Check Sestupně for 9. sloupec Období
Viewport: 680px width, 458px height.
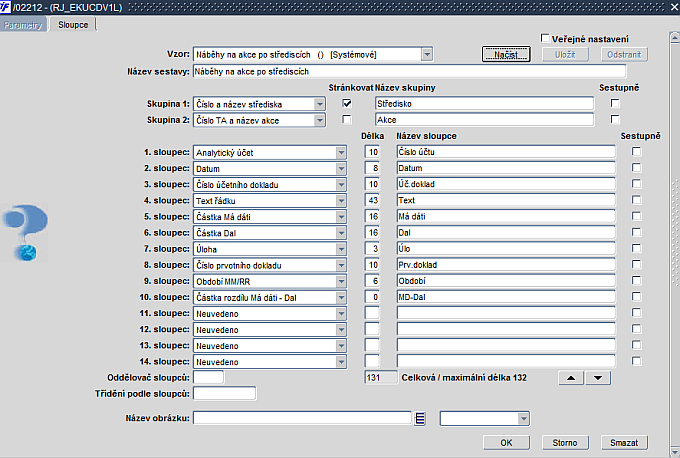click(x=636, y=281)
